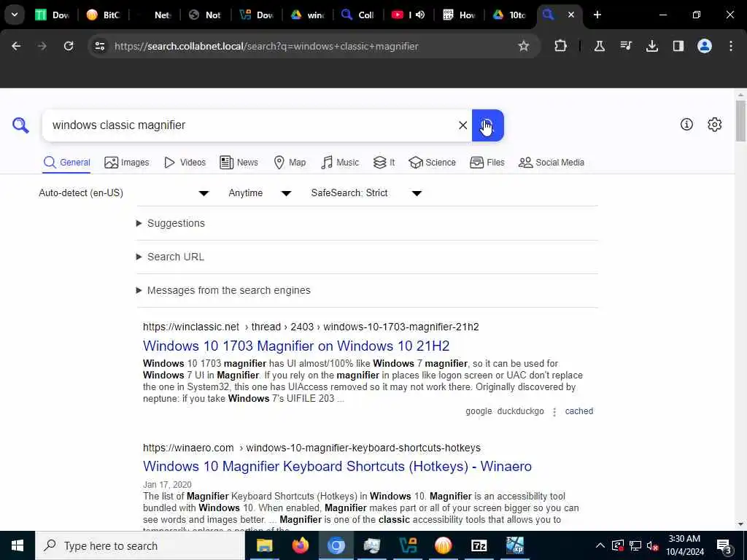
Task: Open Windows 10 1703 Magnifier result link
Action: (296, 346)
